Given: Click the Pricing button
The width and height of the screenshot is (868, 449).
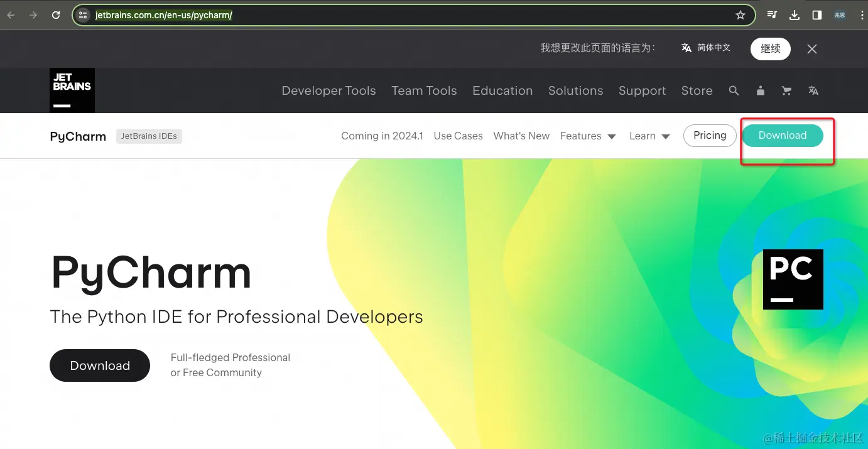Looking at the screenshot, I should 710,136.
